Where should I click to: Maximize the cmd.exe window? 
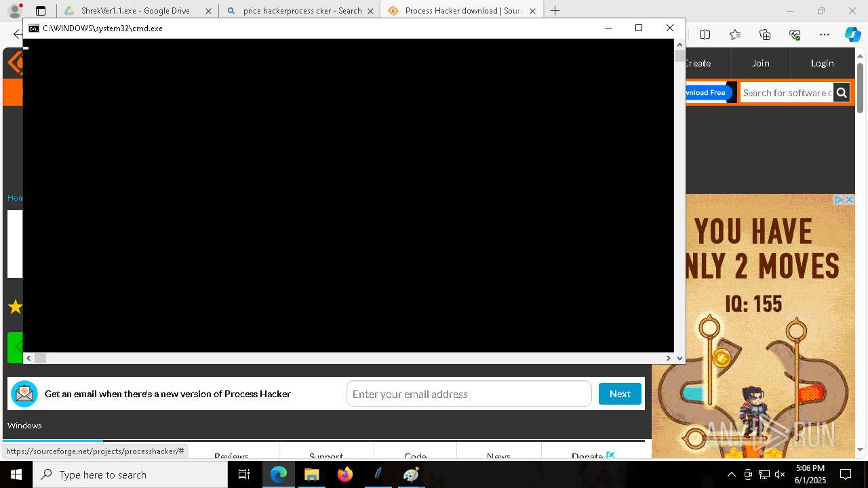(638, 28)
